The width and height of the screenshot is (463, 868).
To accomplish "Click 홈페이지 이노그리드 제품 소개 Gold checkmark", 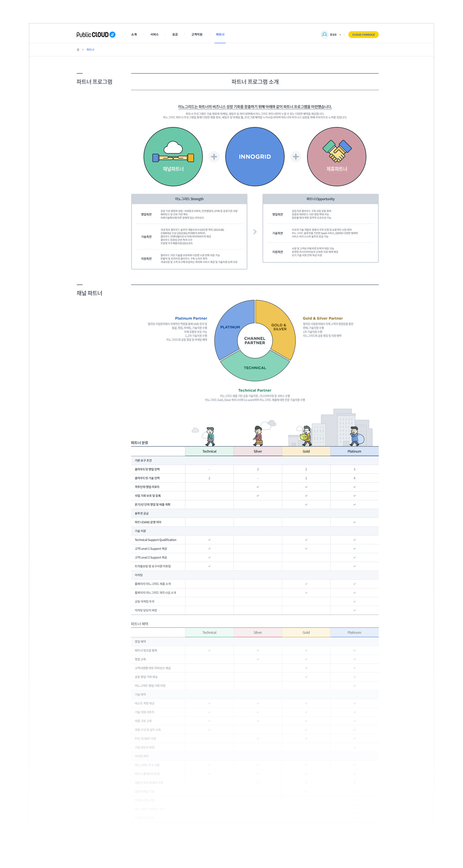I will click(306, 584).
